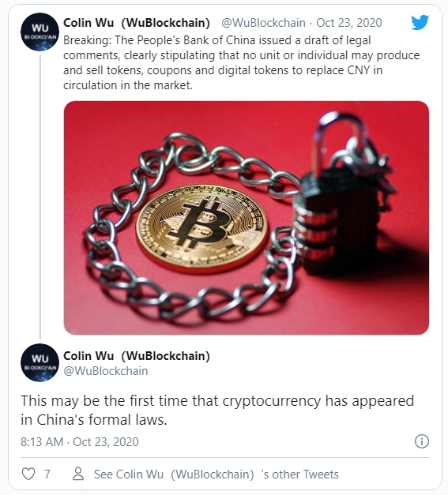Image resolution: width=448 pixels, height=495 pixels.
Task: Click the person icon near other Tweets
Action: (x=78, y=474)
